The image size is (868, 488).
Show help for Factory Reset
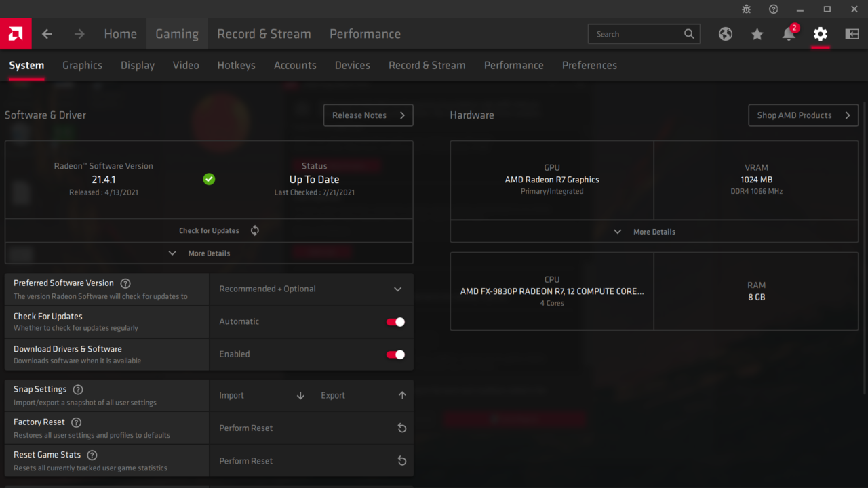(x=76, y=422)
